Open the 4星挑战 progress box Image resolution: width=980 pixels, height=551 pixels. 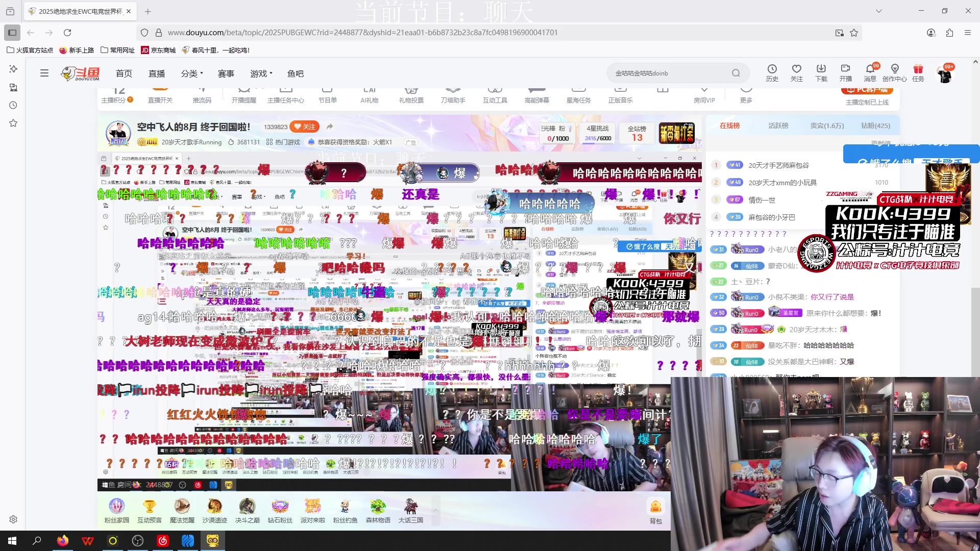(598, 133)
